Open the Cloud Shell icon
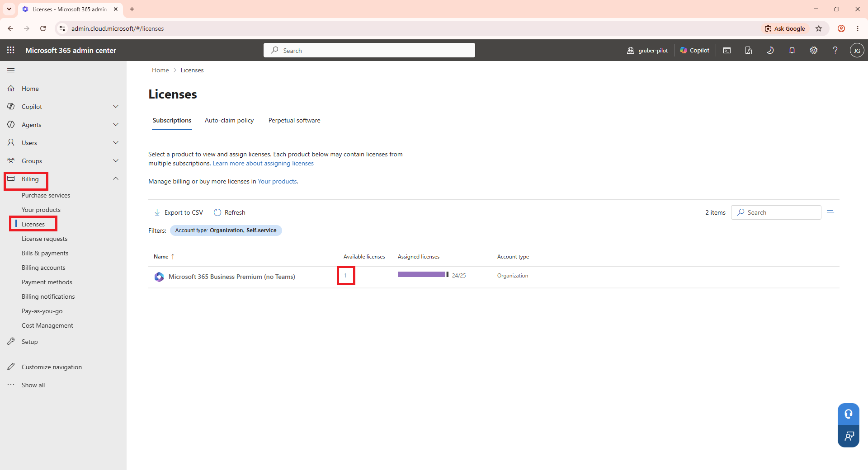Image resolution: width=868 pixels, height=470 pixels. 727,50
